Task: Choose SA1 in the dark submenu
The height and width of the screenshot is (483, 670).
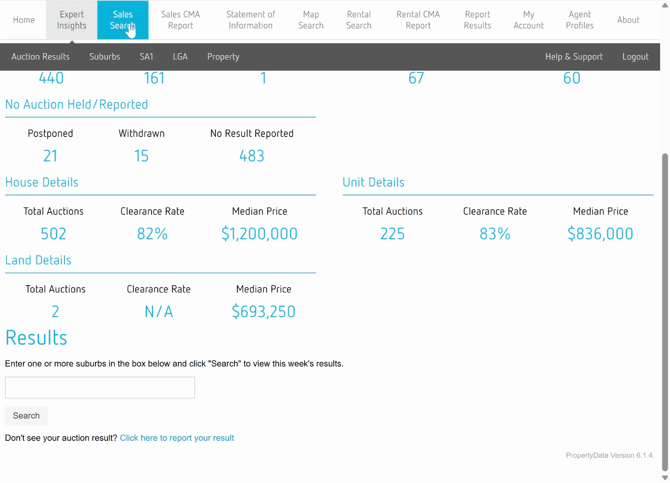Action: point(147,57)
